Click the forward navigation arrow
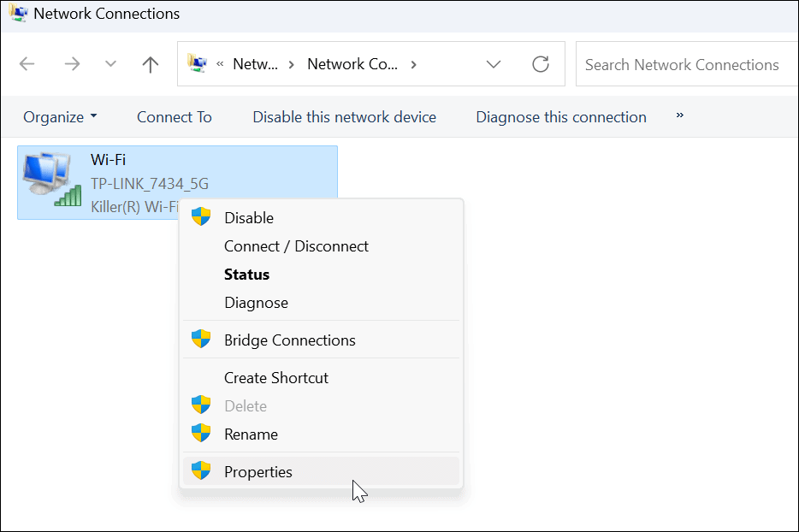This screenshot has height=532, width=799. click(72, 63)
